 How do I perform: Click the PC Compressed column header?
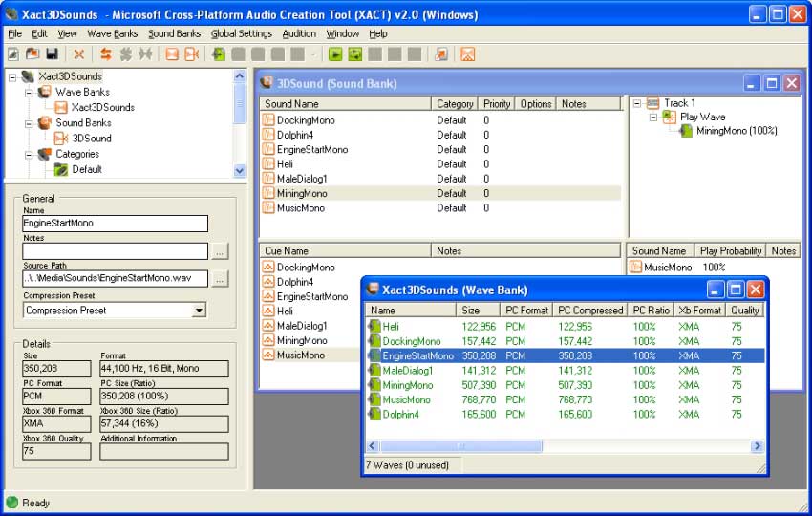pos(589,310)
